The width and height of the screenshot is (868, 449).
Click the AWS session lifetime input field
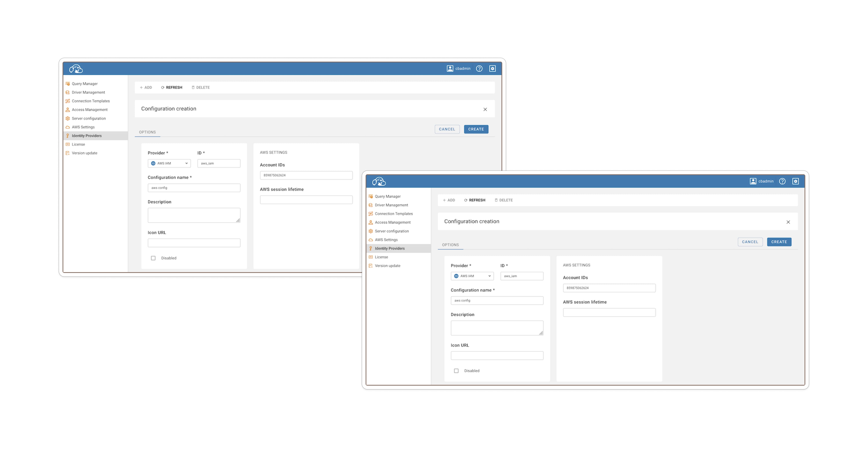point(609,312)
